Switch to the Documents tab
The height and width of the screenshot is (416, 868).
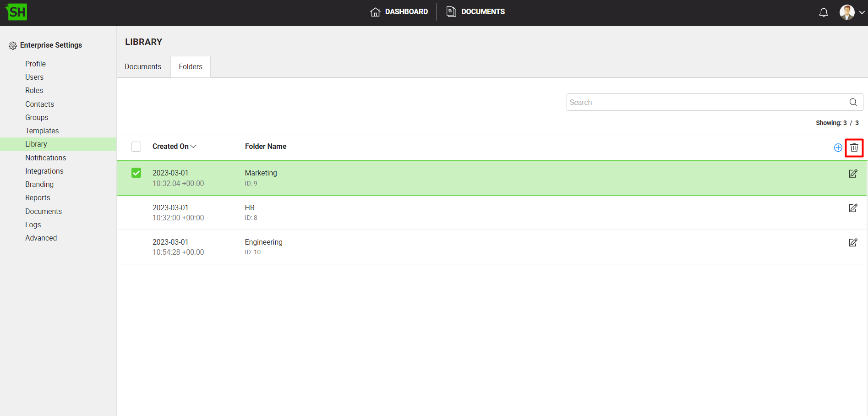(x=143, y=67)
